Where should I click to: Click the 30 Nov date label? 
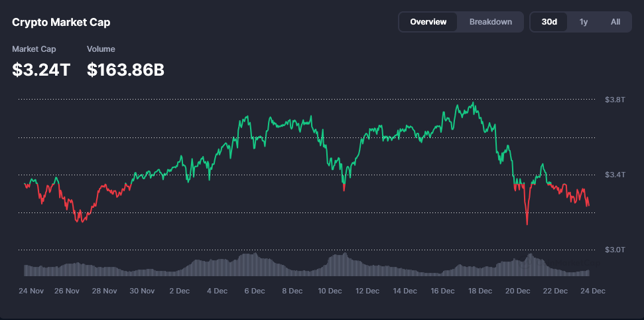pos(142,291)
